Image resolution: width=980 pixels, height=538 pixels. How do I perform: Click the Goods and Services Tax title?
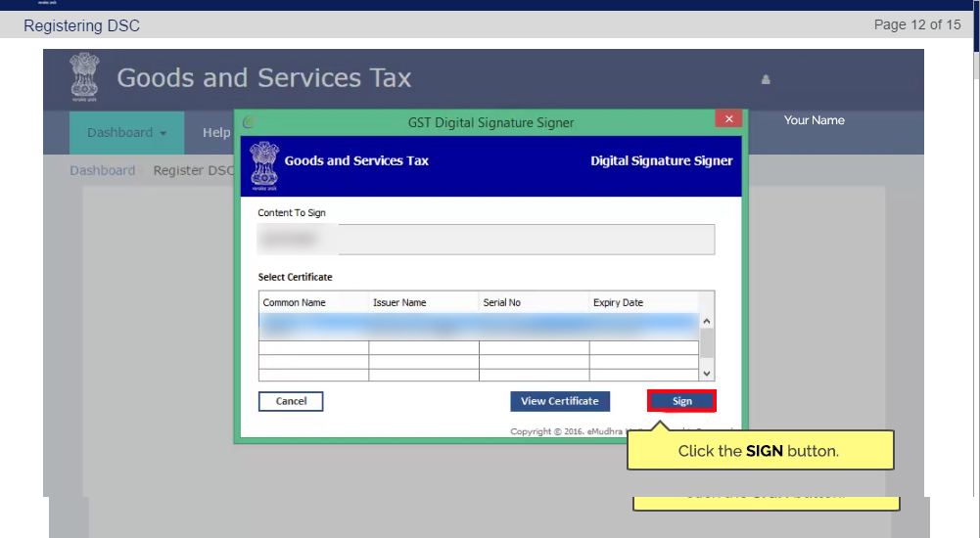[263, 78]
